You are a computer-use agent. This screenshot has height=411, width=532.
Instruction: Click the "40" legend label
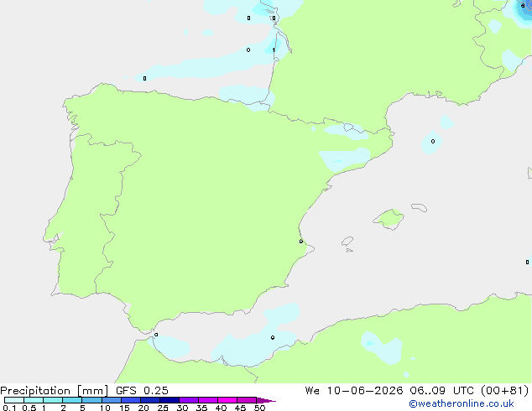[221, 408]
